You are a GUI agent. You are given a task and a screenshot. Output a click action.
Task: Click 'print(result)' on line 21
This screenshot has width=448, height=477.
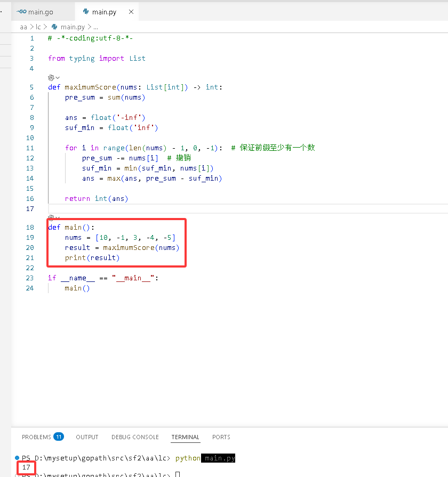pos(92,258)
